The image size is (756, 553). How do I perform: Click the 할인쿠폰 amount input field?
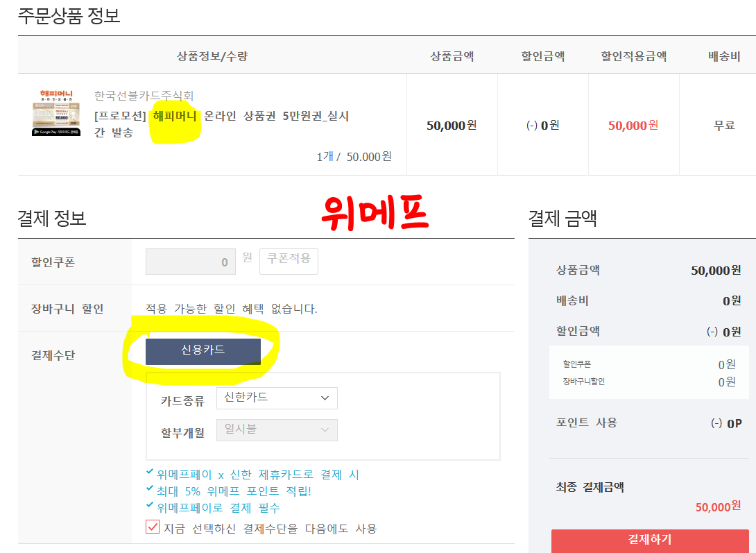pyautogui.click(x=191, y=262)
